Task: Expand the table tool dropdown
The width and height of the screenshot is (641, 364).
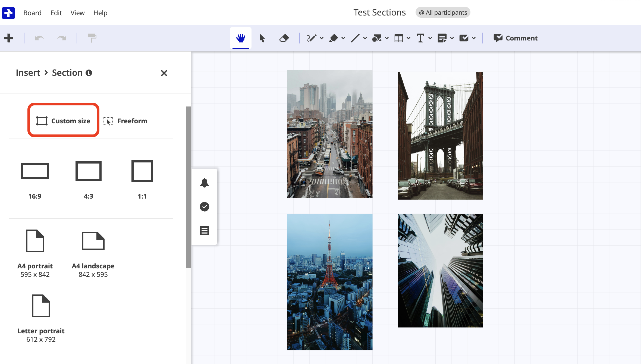Action: [x=409, y=38]
